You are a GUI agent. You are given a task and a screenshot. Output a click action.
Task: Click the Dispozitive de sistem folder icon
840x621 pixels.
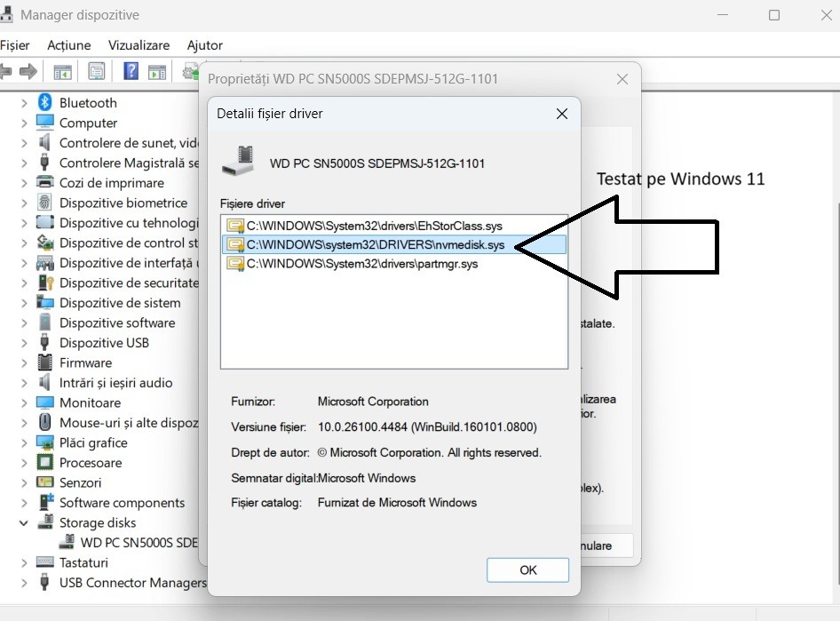[x=45, y=302]
